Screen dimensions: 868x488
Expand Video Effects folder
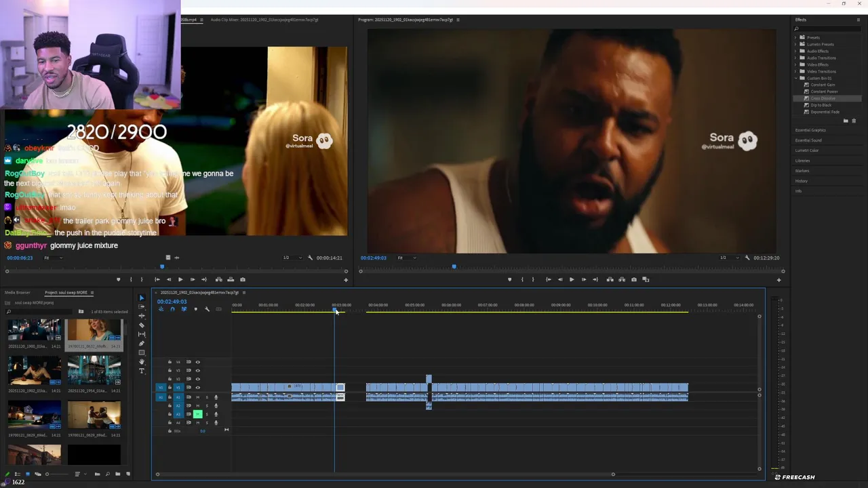pyautogui.click(x=795, y=64)
